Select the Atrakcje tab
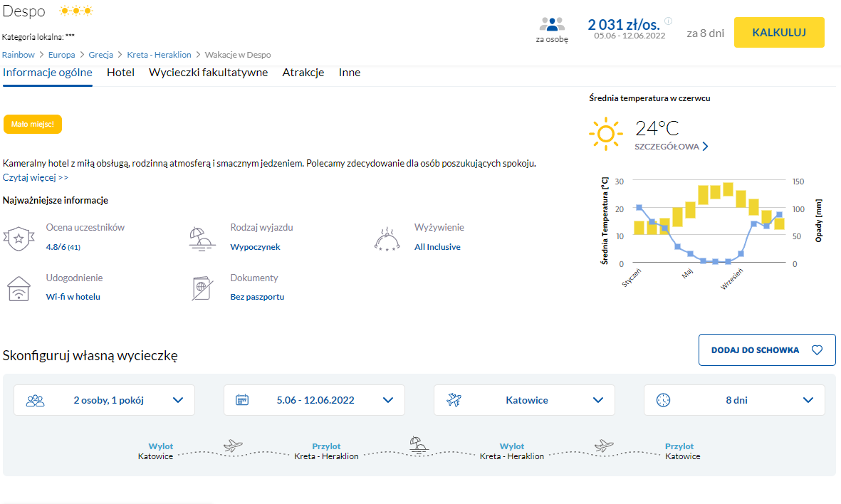 click(x=303, y=73)
